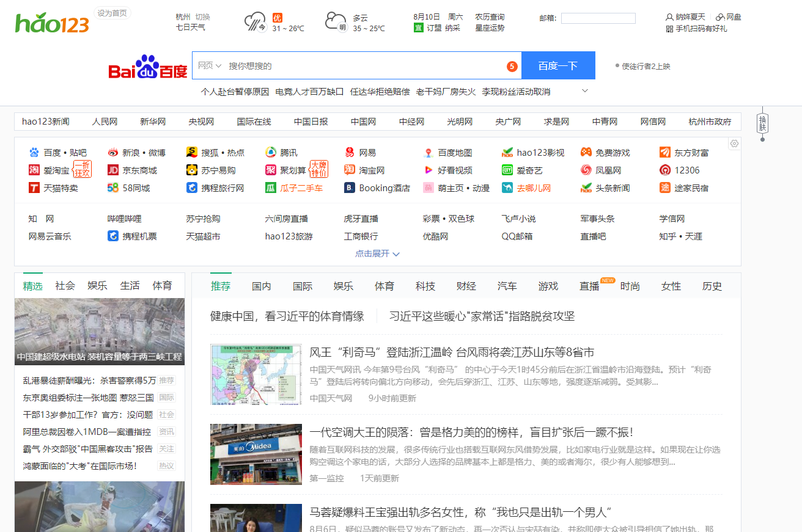The width and height of the screenshot is (802, 532).
Task: Open the Baidu Tieba site icon
Action: coord(34,153)
